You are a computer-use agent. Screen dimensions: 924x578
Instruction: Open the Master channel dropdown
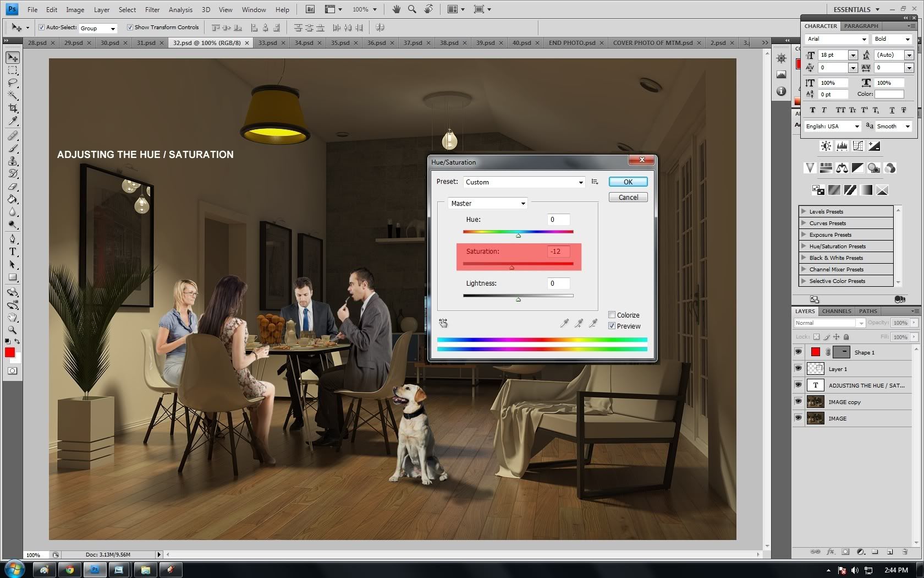click(x=488, y=204)
